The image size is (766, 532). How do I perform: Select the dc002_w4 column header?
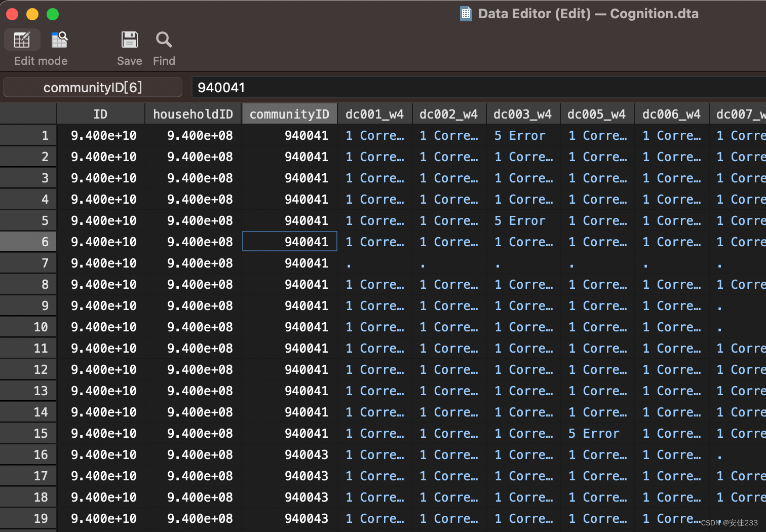[x=449, y=114]
